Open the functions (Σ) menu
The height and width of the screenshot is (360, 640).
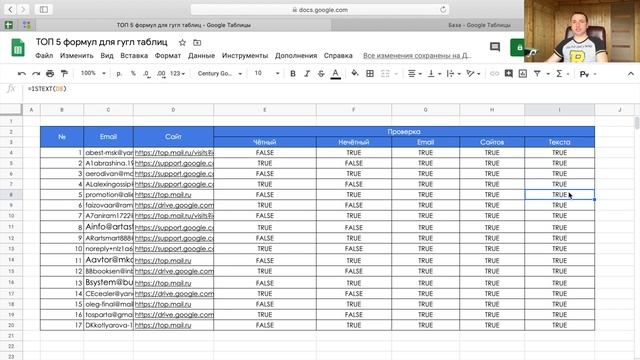tap(562, 73)
